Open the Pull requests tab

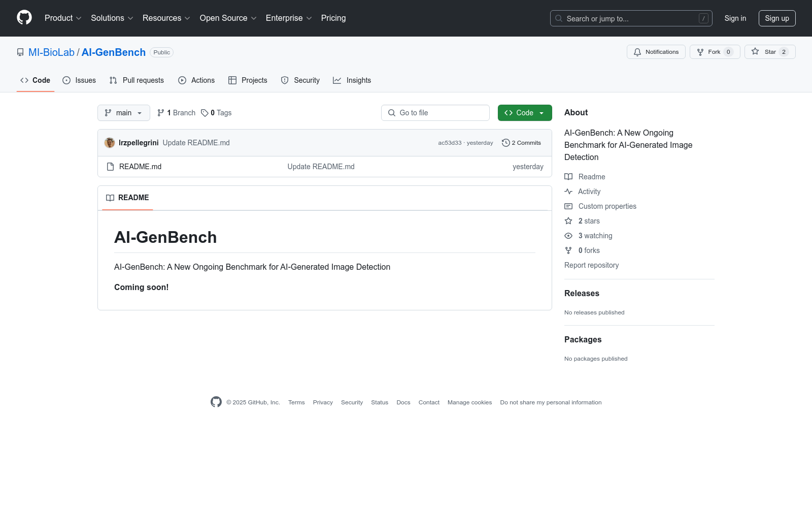point(137,80)
